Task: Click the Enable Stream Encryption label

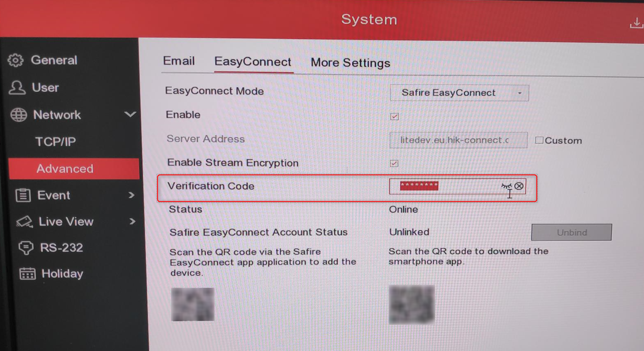Action: [233, 163]
